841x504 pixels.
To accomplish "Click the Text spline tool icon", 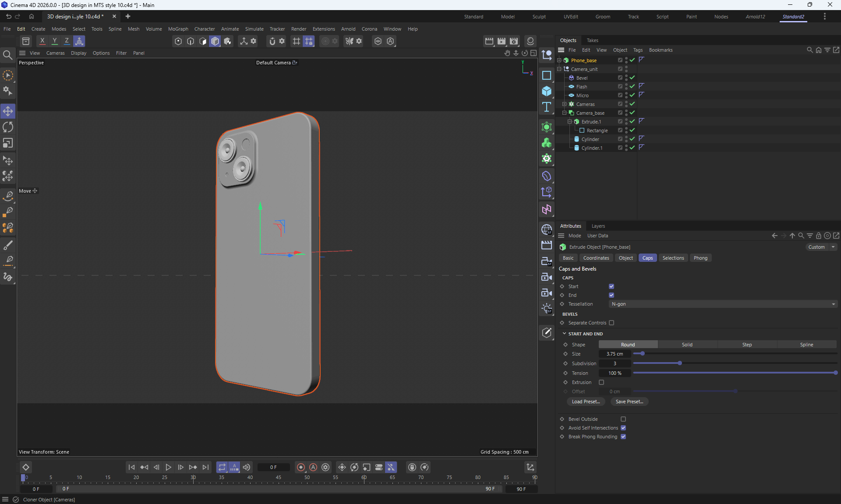I will point(546,107).
